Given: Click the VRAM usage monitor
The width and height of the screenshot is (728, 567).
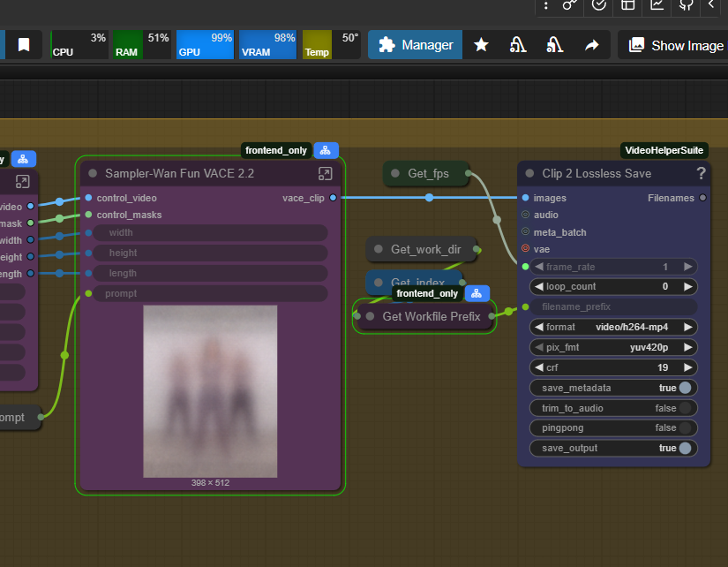Looking at the screenshot, I should pos(268,45).
